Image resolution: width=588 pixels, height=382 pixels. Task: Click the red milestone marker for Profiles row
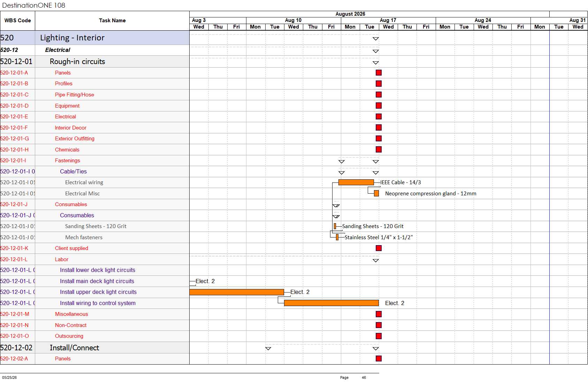click(x=379, y=84)
